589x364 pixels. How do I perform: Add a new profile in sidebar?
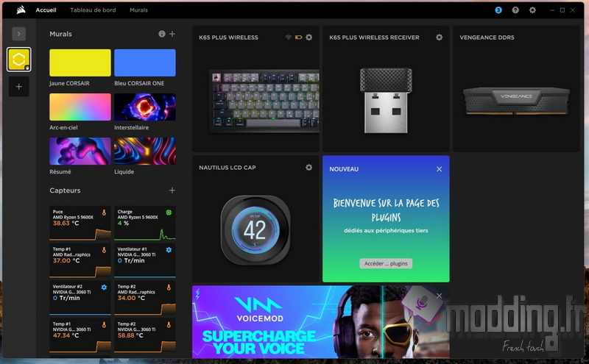(x=19, y=87)
